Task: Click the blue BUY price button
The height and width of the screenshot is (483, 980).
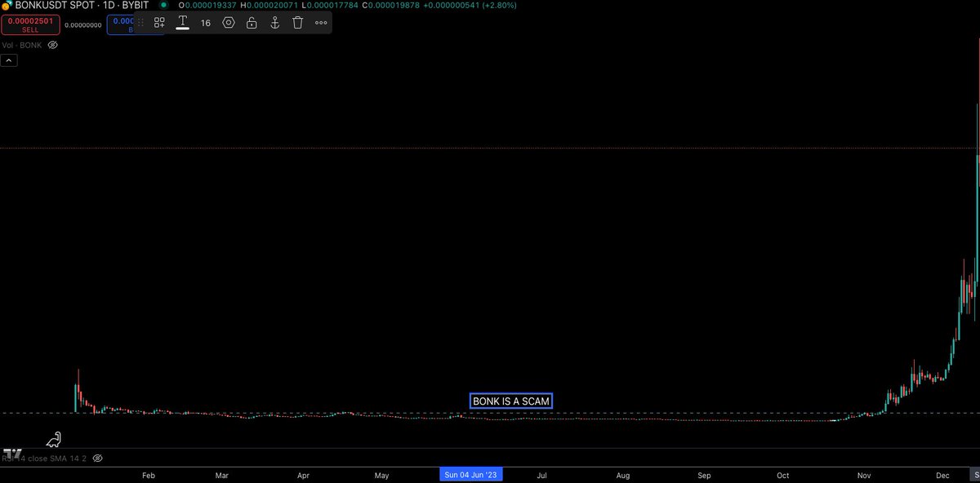Action: tap(121, 24)
